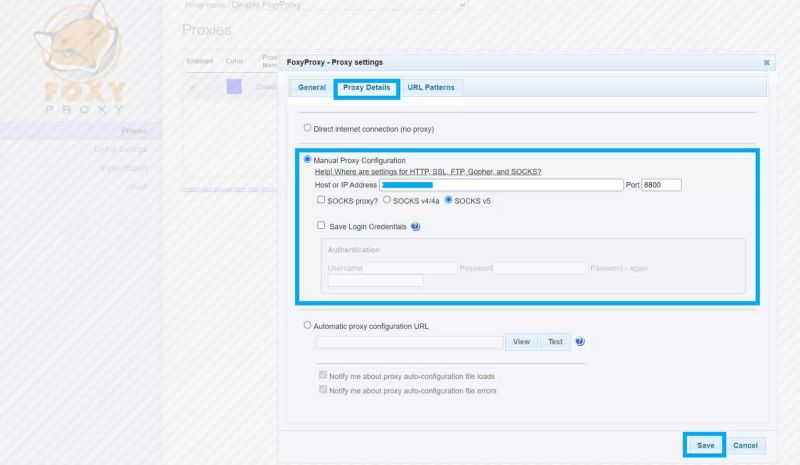
Task: Cancel the proxy settings dialog
Action: click(x=745, y=445)
